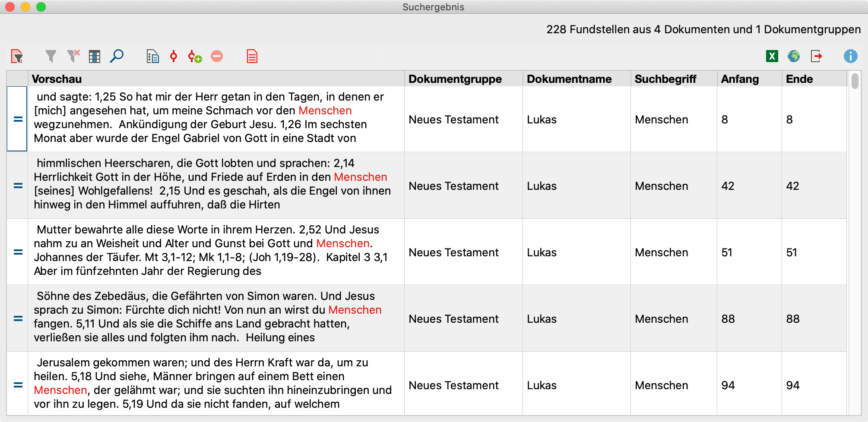Open the blue info icon
The image size is (868, 422).
[x=851, y=56]
